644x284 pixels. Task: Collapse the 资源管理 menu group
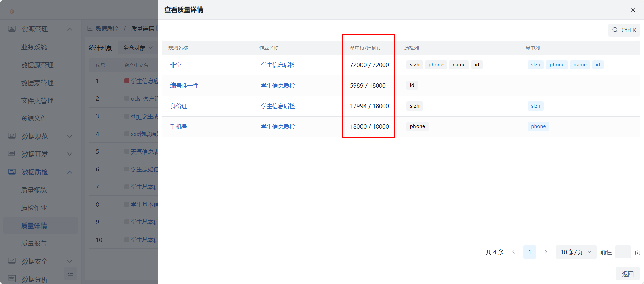[70, 29]
